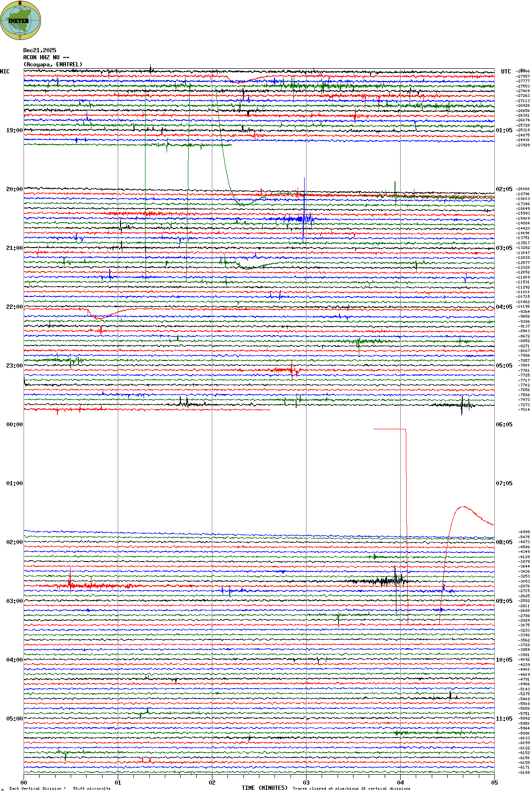
Task: Click the 01 minute axis tick label
Action: [118, 783]
